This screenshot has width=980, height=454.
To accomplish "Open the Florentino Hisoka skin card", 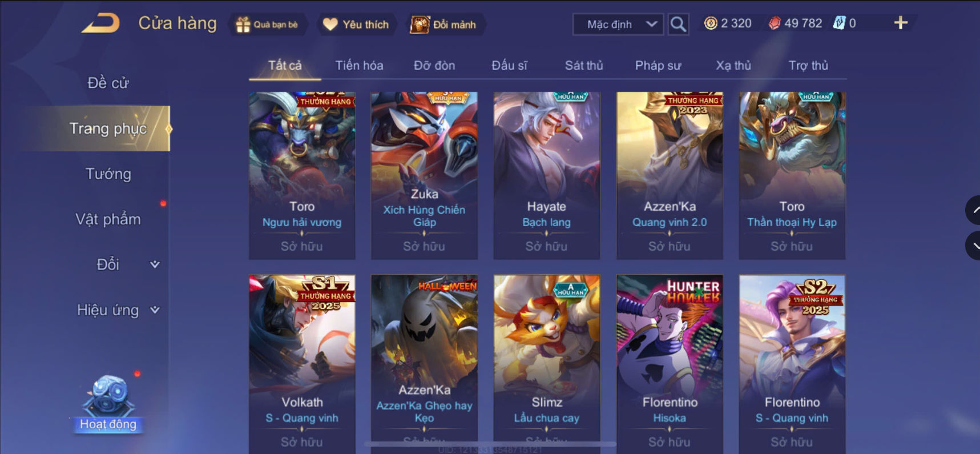I will (670, 364).
